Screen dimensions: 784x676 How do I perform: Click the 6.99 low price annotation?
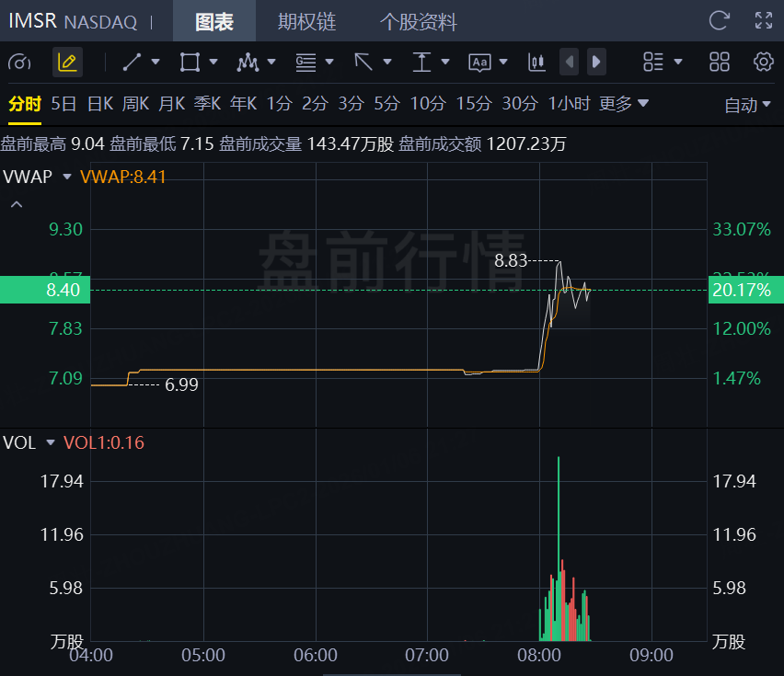181,384
